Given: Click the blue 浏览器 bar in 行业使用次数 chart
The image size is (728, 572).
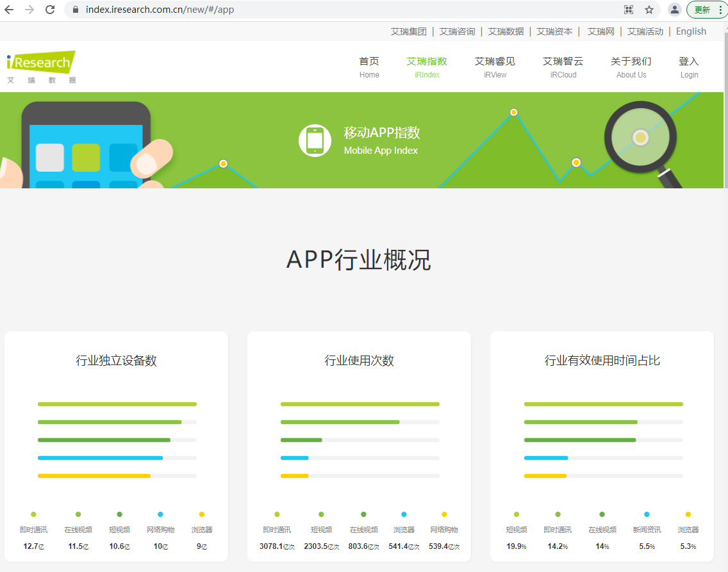Looking at the screenshot, I should [294, 458].
